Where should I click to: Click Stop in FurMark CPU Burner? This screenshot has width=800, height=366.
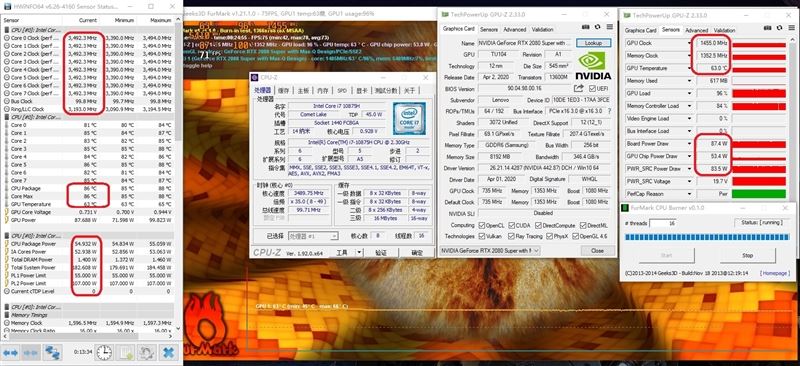[747, 255]
